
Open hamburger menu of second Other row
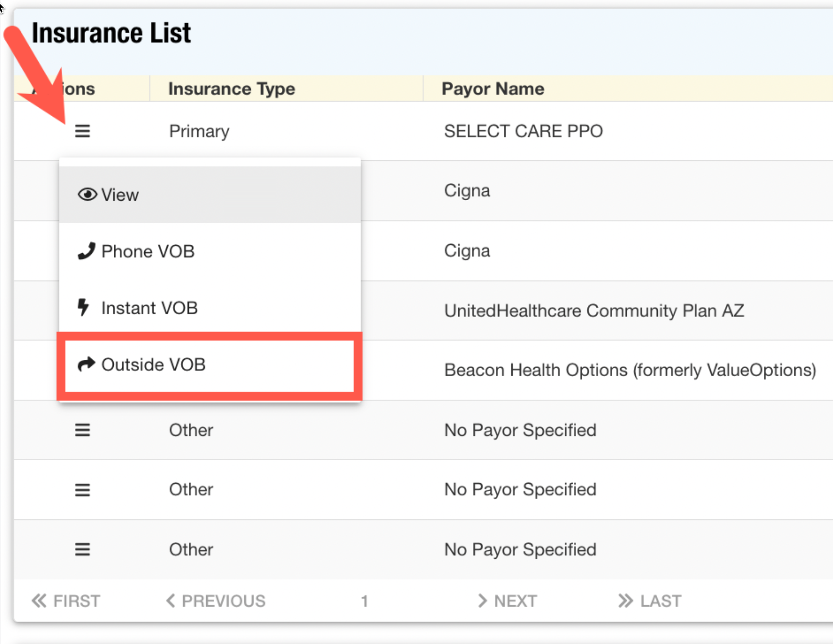(82, 490)
